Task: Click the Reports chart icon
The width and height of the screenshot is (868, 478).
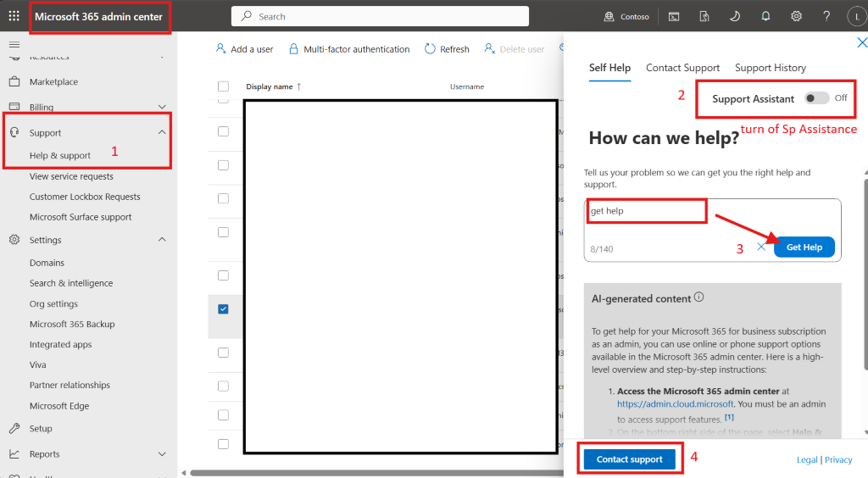Action: 14,453
